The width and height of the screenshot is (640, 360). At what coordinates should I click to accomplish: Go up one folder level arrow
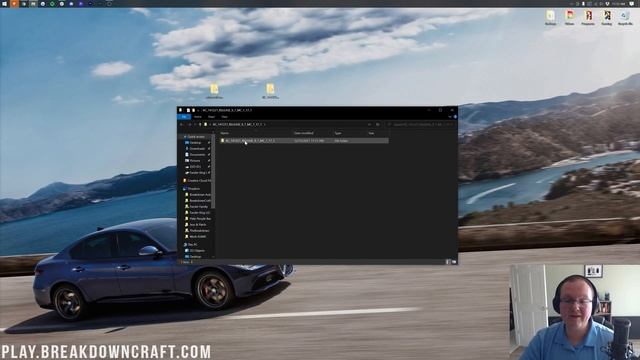(x=200, y=124)
